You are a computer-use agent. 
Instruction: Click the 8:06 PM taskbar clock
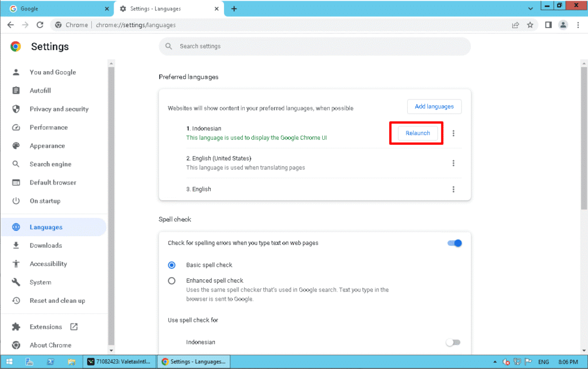(568, 362)
